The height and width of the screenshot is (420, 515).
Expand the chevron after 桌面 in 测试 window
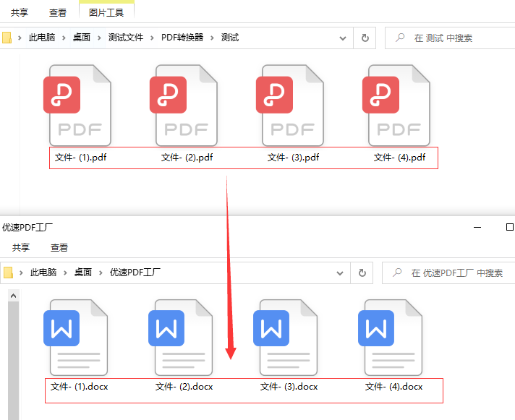[x=99, y=38]
